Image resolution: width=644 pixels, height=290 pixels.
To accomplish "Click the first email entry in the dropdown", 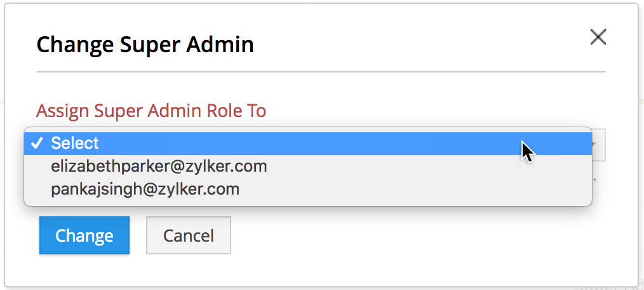I will [308, 166].
